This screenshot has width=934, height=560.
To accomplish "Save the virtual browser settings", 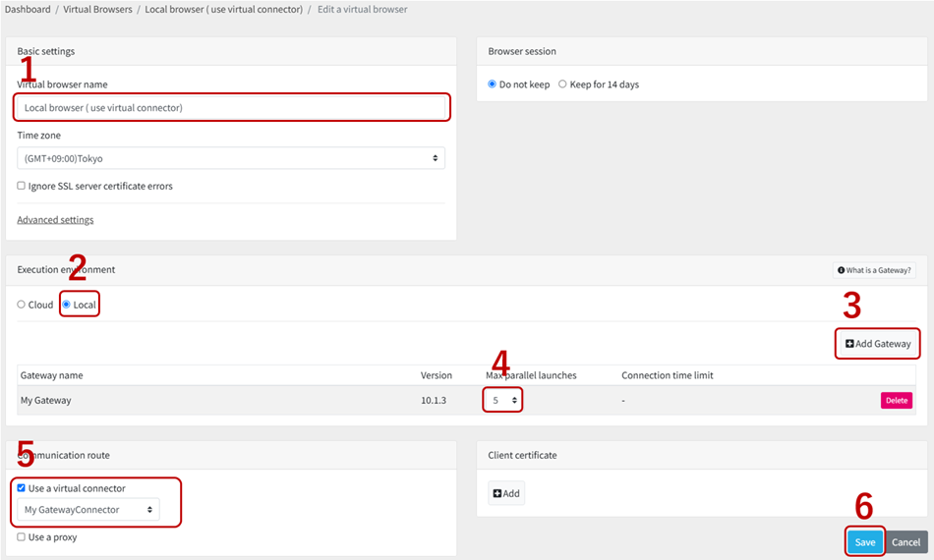I will [x=865, y=542].
